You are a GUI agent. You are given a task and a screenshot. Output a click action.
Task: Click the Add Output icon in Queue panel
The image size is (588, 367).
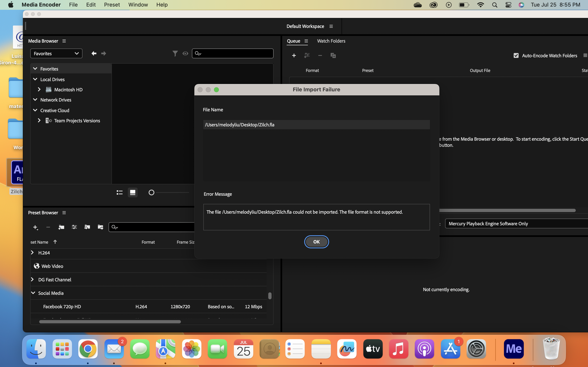point(307,55)
